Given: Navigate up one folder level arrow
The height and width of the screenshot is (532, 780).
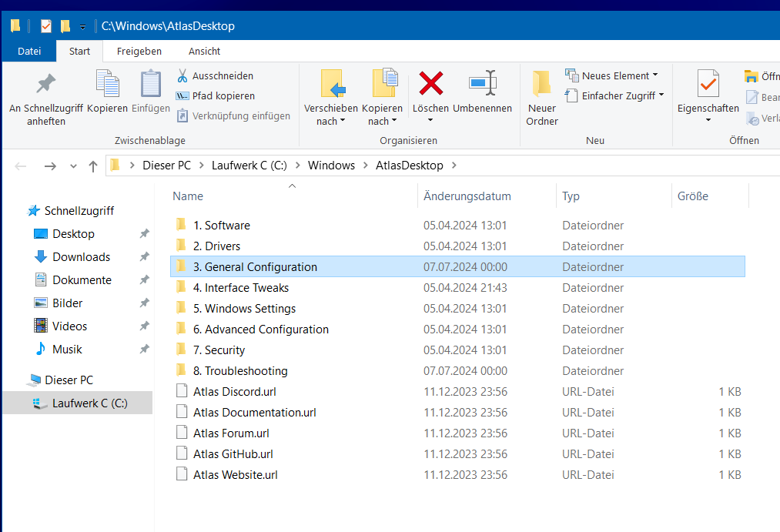Looking at the screenshot, I should pos(93,166).
